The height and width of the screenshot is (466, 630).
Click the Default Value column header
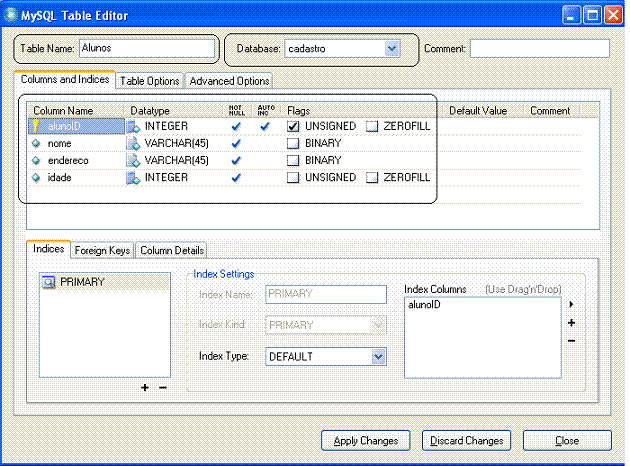click(478, 111)
